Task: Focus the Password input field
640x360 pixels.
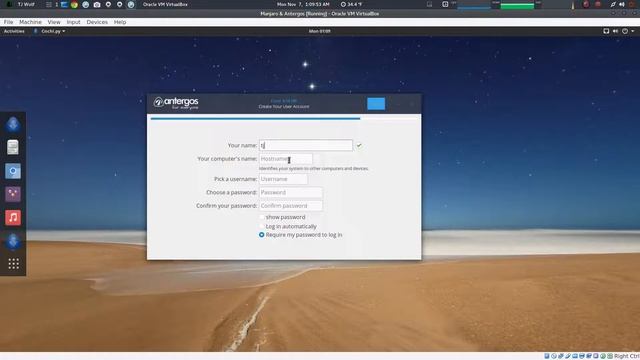Action: [x=291, y=192]
